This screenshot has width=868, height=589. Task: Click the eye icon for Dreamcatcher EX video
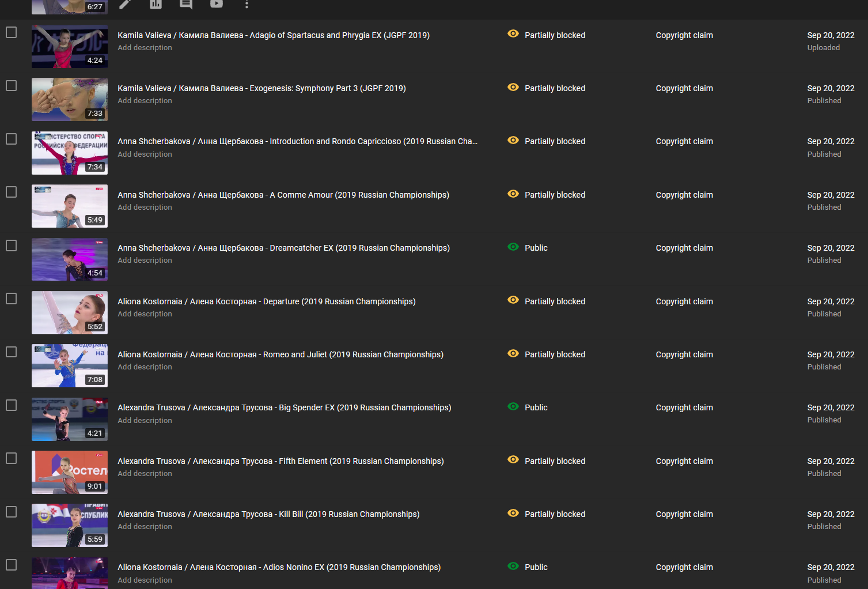(x=513, y=247)
